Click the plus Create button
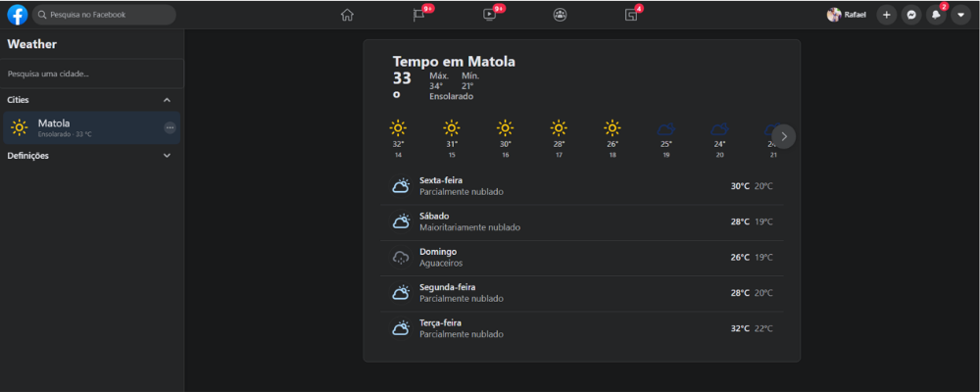Screen dimensions: 980x392 click(886, 15)
